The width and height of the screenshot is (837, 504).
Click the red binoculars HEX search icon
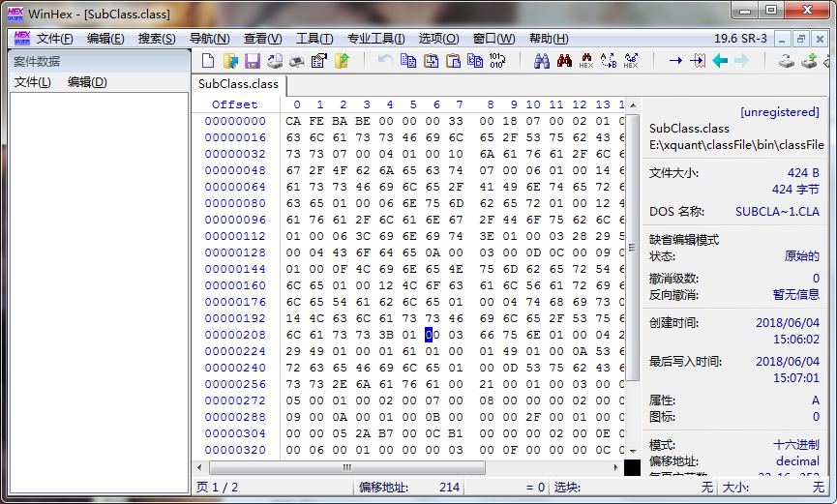point(586,61)
